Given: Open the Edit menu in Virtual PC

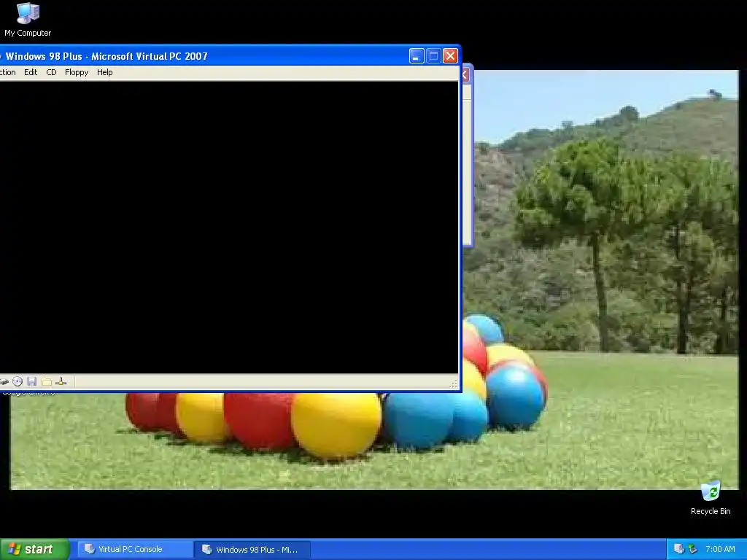Looking at the screenshot, I should click(x=31, y=72).
